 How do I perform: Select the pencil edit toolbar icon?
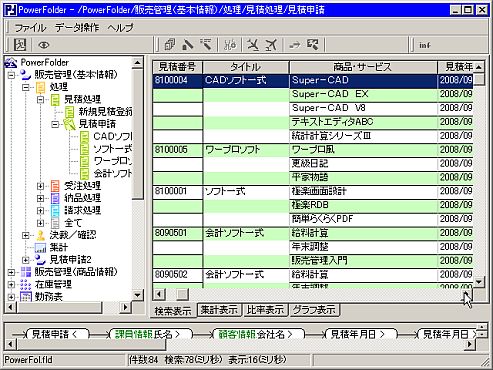pos(188,45)
